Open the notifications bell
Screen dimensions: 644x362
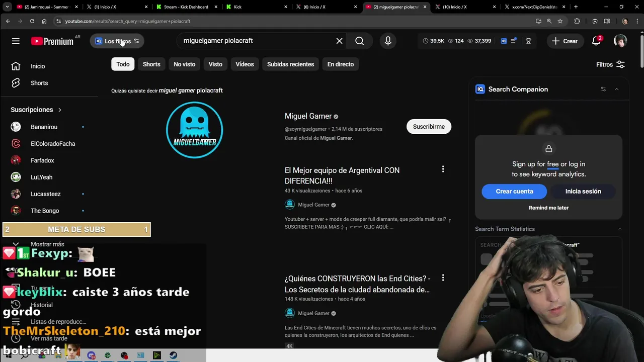tap(596, 41)
